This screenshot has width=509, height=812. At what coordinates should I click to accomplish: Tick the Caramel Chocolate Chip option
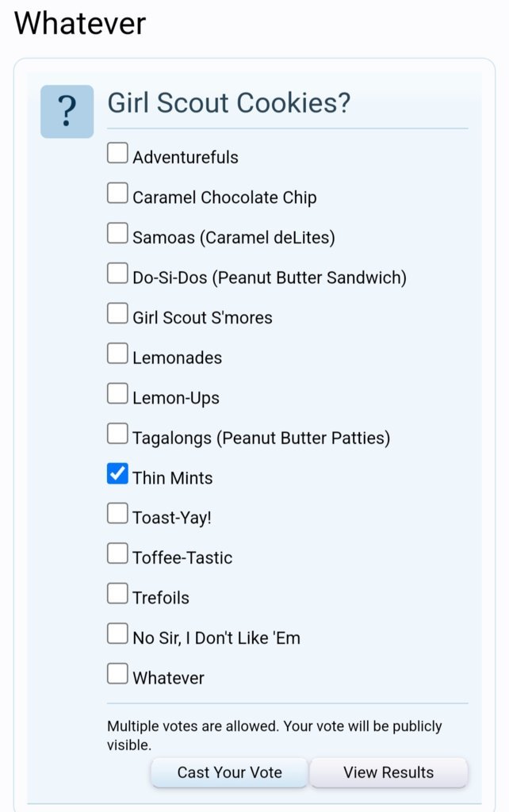pos(117,193)
